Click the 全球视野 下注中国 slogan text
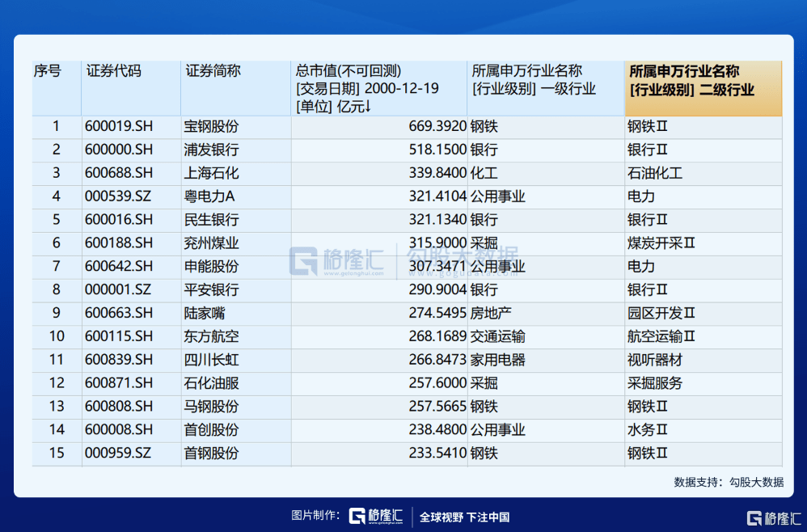This screenshot has width=807, height=532. point(464,517)
